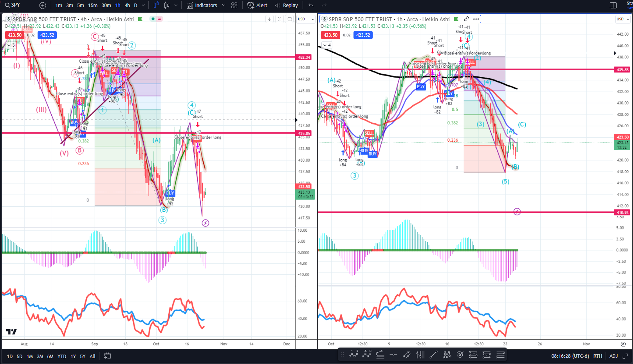The image size is (633, 364).
Task: Open the Indicators dialog
Action: [x=202, y=5]
